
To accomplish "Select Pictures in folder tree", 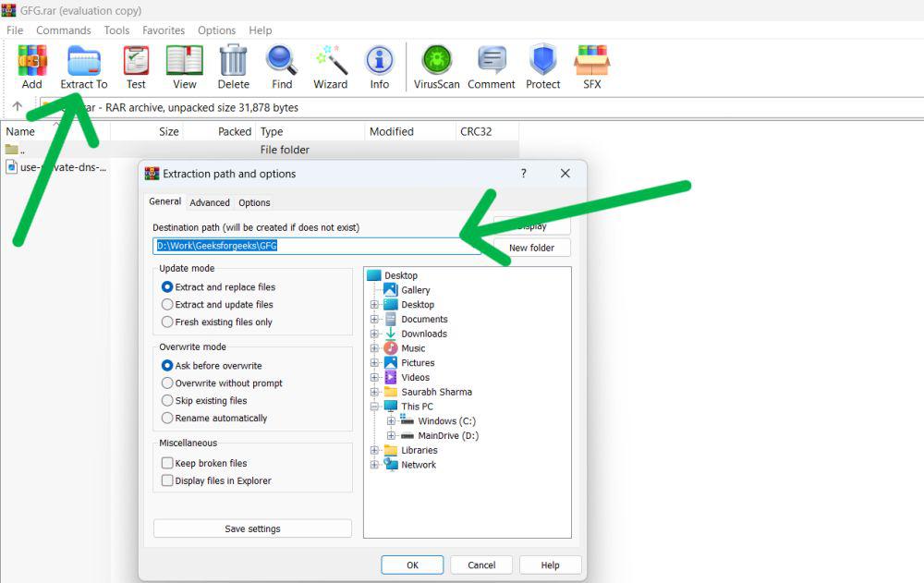I will point(418,363).
